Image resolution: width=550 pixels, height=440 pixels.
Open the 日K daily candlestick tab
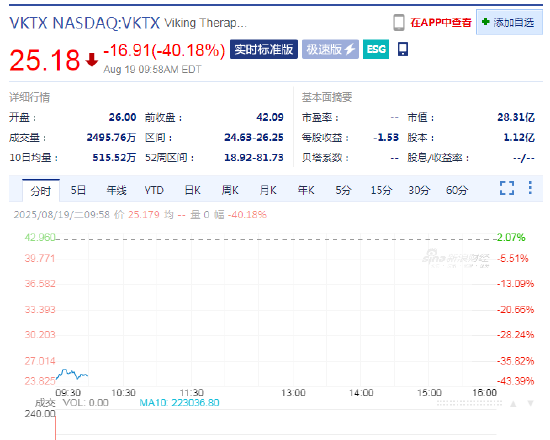tap(193, 190)
